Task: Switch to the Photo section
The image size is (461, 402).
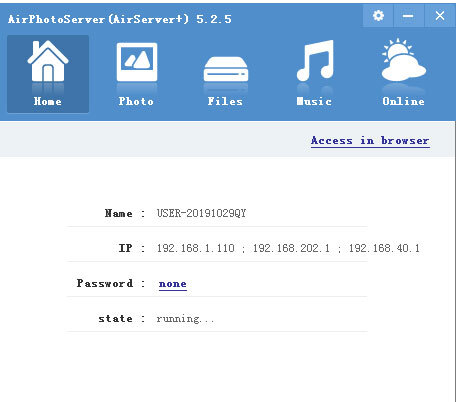Action: [137, 74]
